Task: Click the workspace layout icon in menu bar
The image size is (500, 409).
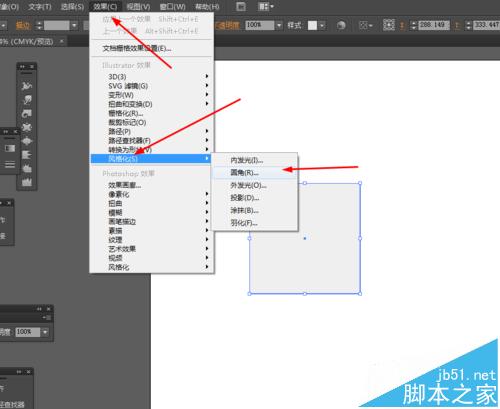Action: (241, 6)
